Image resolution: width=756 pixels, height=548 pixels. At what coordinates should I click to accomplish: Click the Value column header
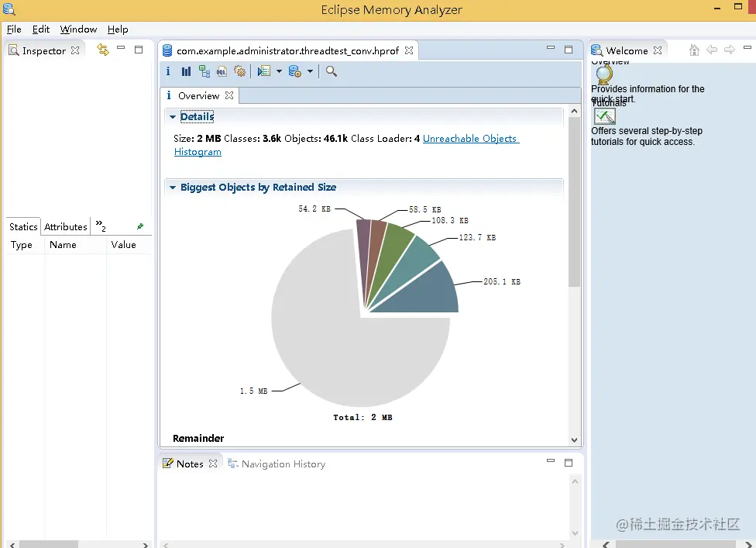(x=123, y=245)
